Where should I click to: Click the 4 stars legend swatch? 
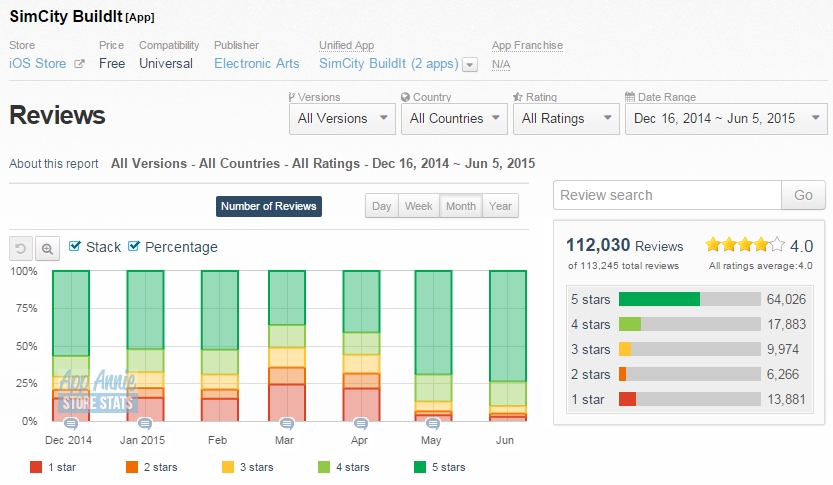tap(324, 467)
